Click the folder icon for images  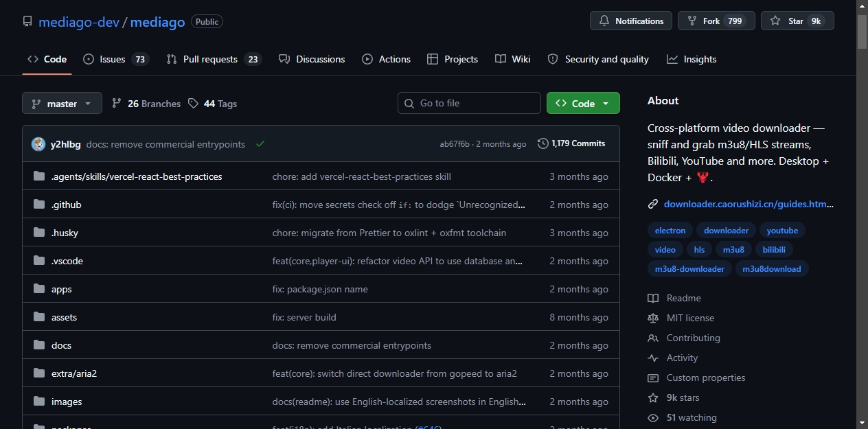tap(39, 402)
